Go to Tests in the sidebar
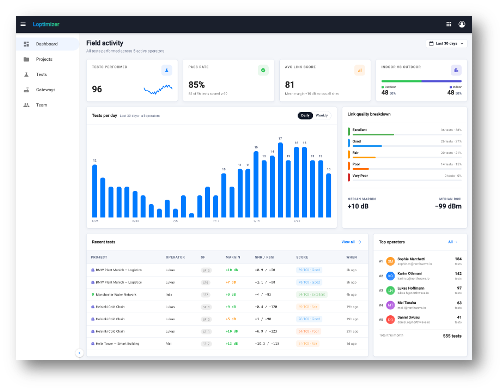The image size is (503, 391). point(47,75)
